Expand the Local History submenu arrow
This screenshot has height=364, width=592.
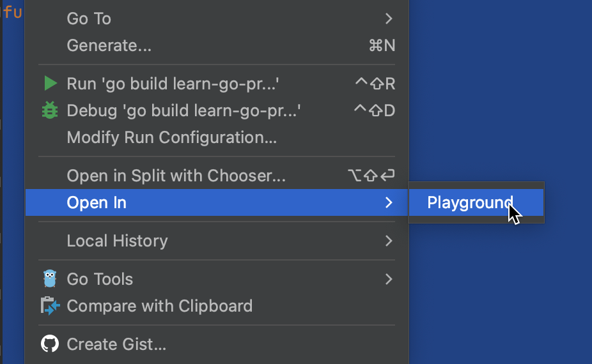[389, 241]
